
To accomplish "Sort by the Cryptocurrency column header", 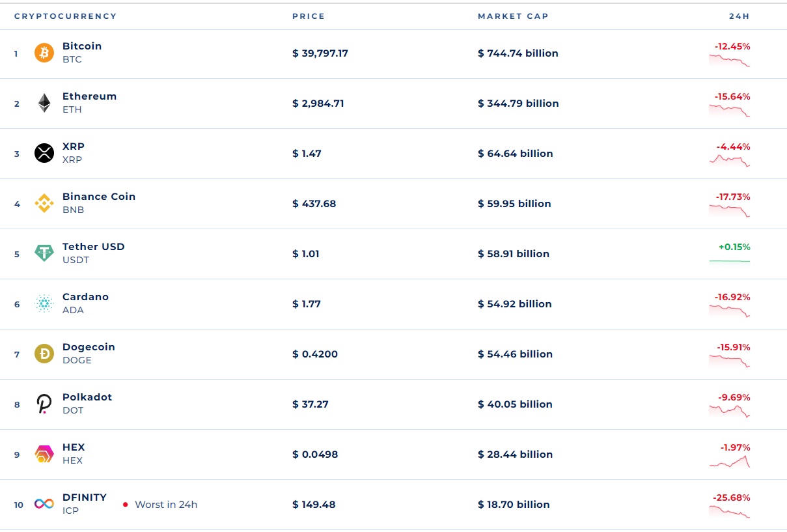I will tap(65, 16).
